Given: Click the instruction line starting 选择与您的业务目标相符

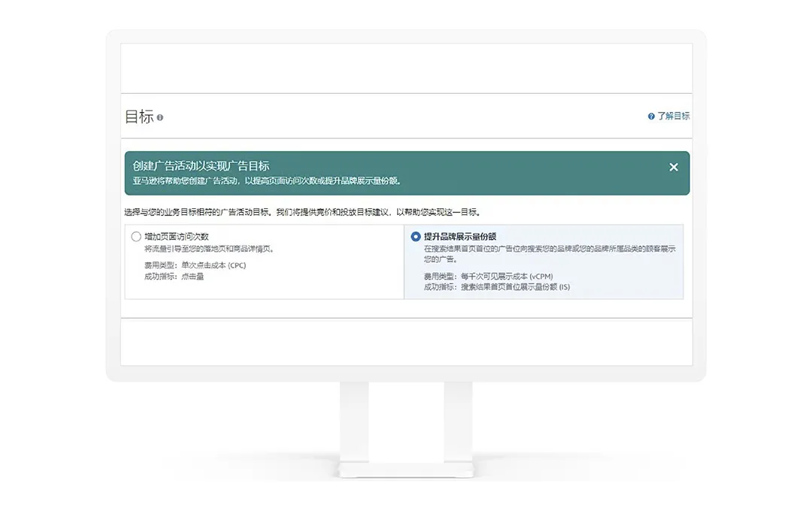Looking at the screenshot, I should click(x=302, y=212).
